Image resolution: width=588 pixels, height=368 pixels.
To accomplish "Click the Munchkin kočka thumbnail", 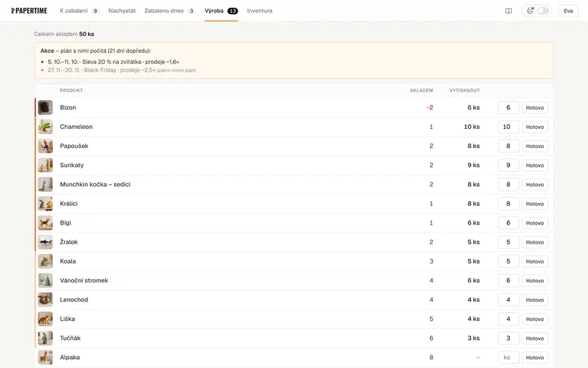I will click(x=46, y=185).
